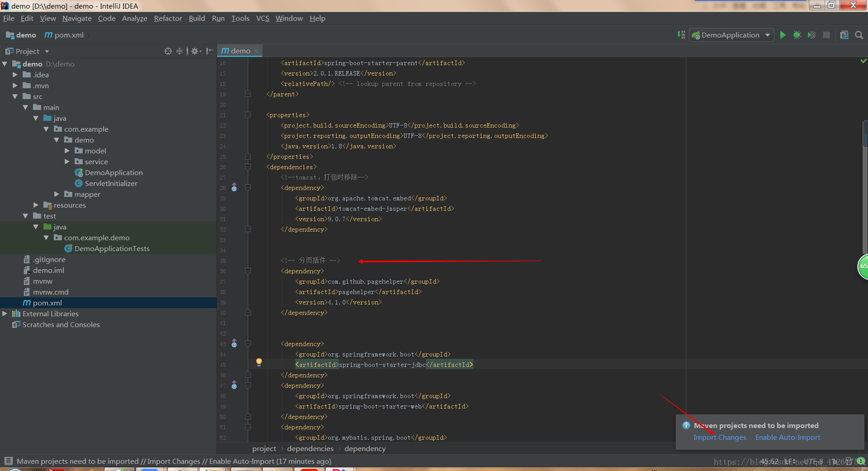The image size is (868, 471).
Task: Click the Build project green arrow icon
Action: pos(681,35)
